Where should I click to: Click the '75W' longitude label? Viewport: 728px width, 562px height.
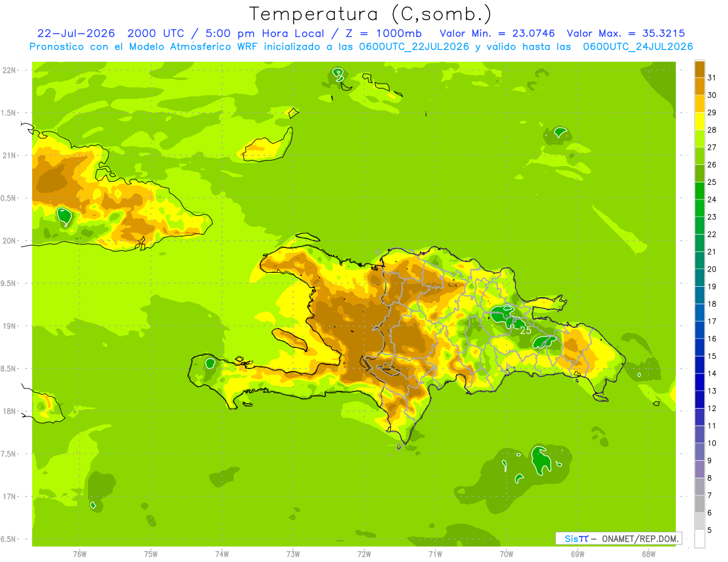point(151,554)
